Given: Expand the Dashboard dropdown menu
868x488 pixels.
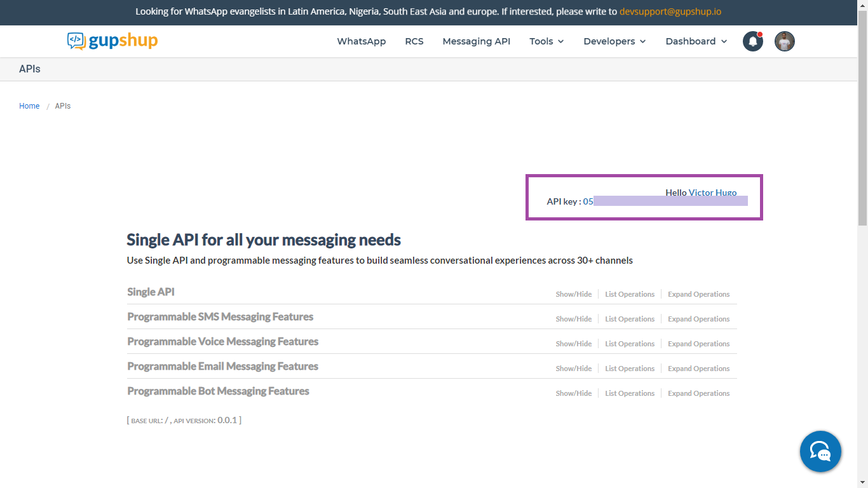Looking at the screenshot, I should coord(696,41).
